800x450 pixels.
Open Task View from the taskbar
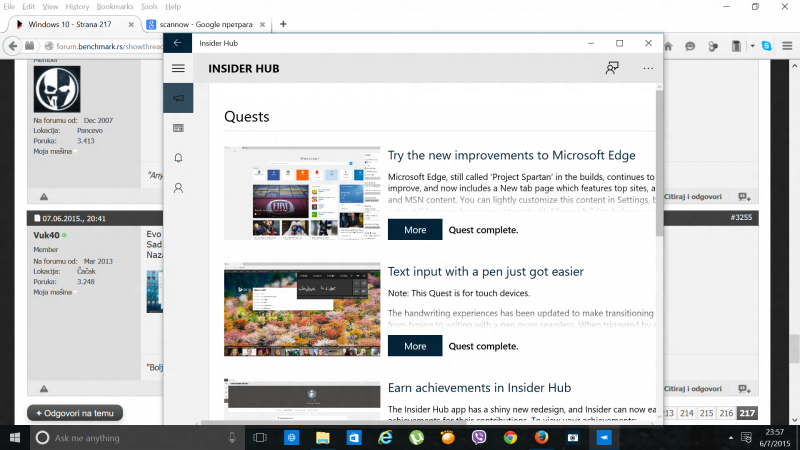[x=260, y=438]
